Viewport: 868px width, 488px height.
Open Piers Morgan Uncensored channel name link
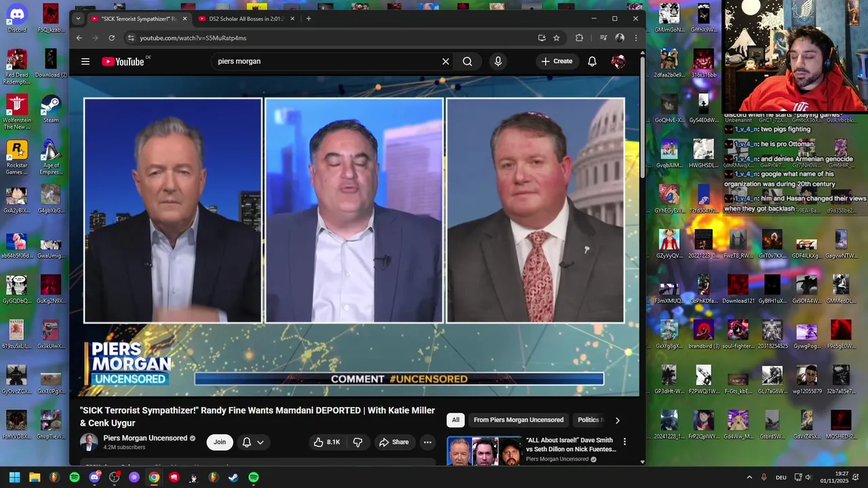pyautogui.click(x=145, y=438)
